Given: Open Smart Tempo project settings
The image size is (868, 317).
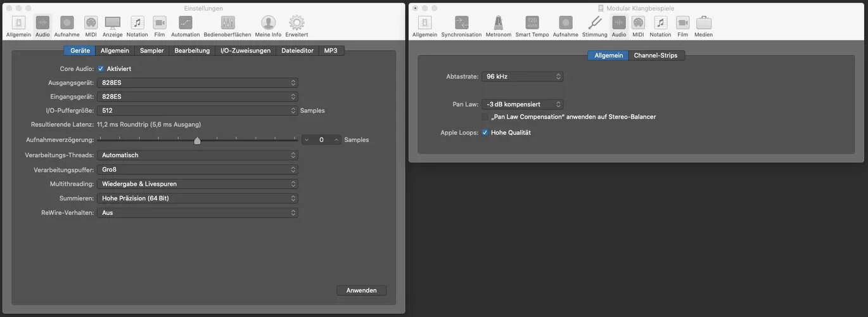Looking at the screenshot, I should (532, 27).
